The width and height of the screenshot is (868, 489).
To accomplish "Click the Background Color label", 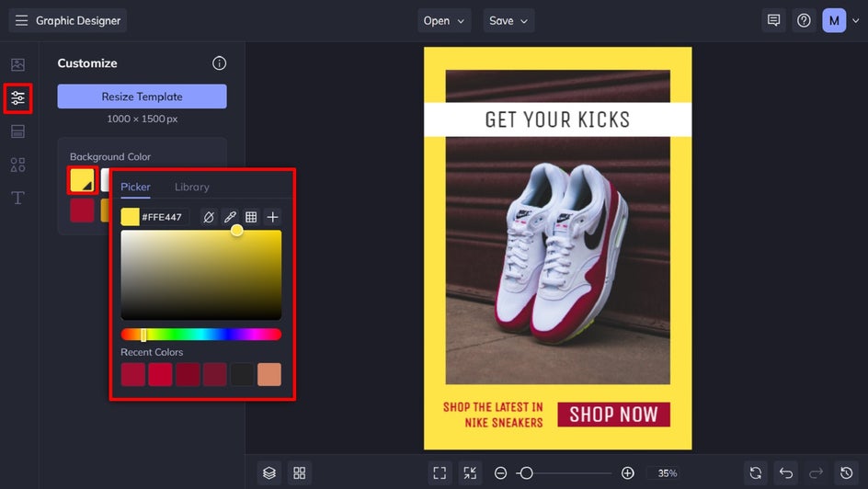I will pos(110,156).
